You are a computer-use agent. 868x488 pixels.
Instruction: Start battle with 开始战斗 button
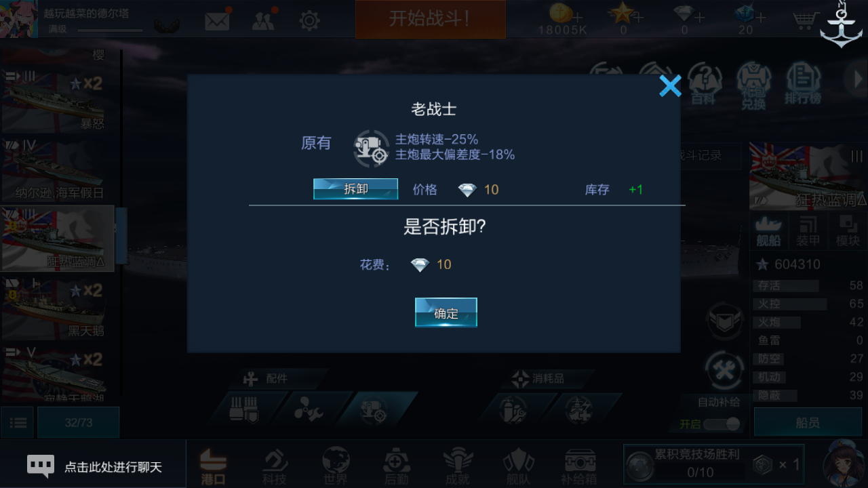[x=431, y=19]
